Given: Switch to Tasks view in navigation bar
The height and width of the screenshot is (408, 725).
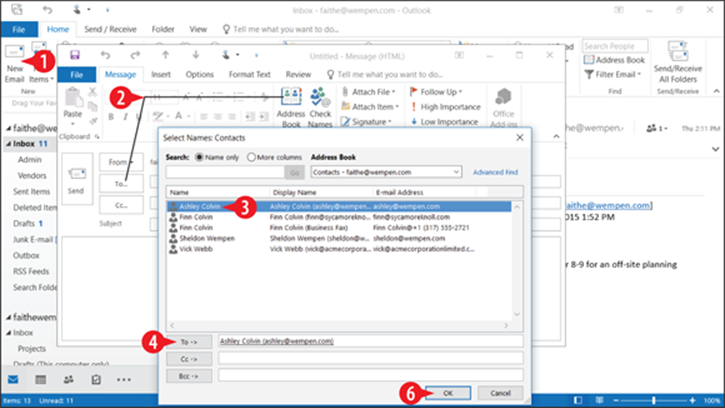Looking at the screenshot, I should (x=96, y=380).
